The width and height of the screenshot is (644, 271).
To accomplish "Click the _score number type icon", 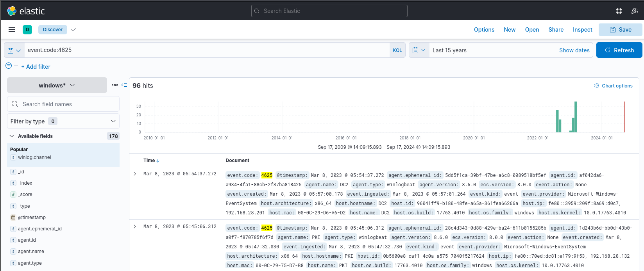I will tap(13, 194).
